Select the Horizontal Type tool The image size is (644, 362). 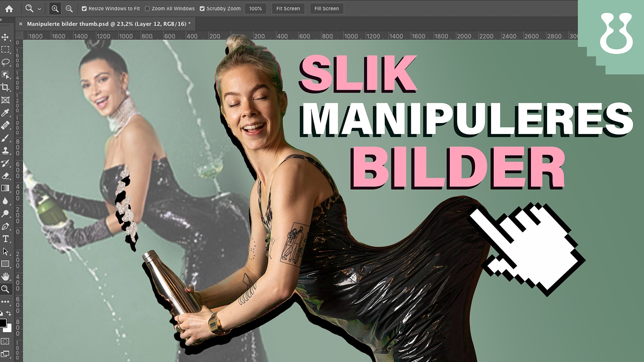(x=5, y=239)
